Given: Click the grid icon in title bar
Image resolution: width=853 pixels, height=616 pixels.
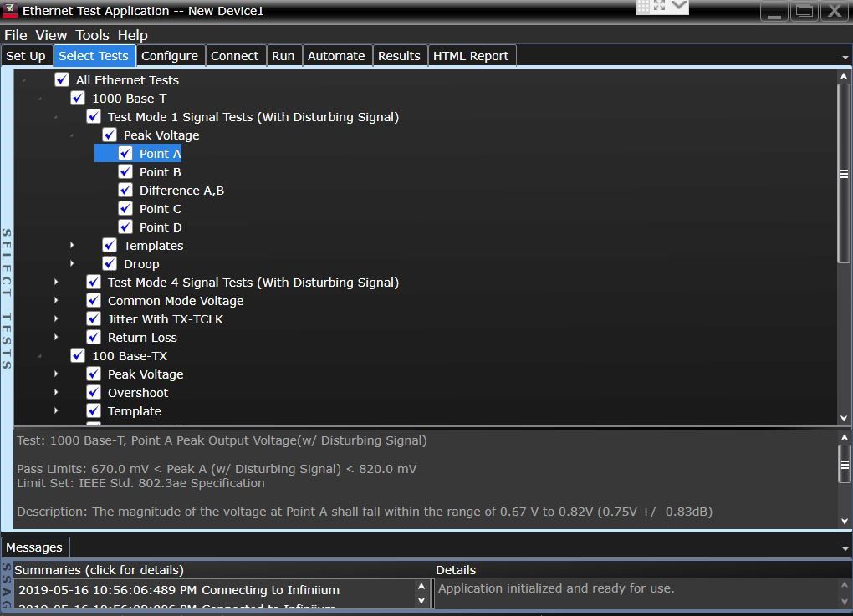Looking at the screenshot, I should [643, 7].
